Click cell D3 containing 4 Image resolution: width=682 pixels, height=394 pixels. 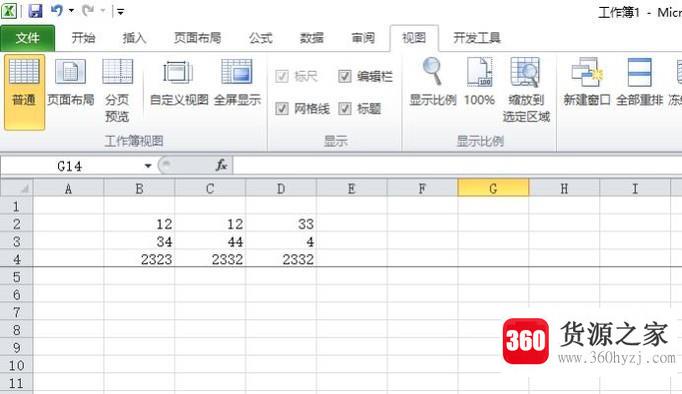click(281, 241)
